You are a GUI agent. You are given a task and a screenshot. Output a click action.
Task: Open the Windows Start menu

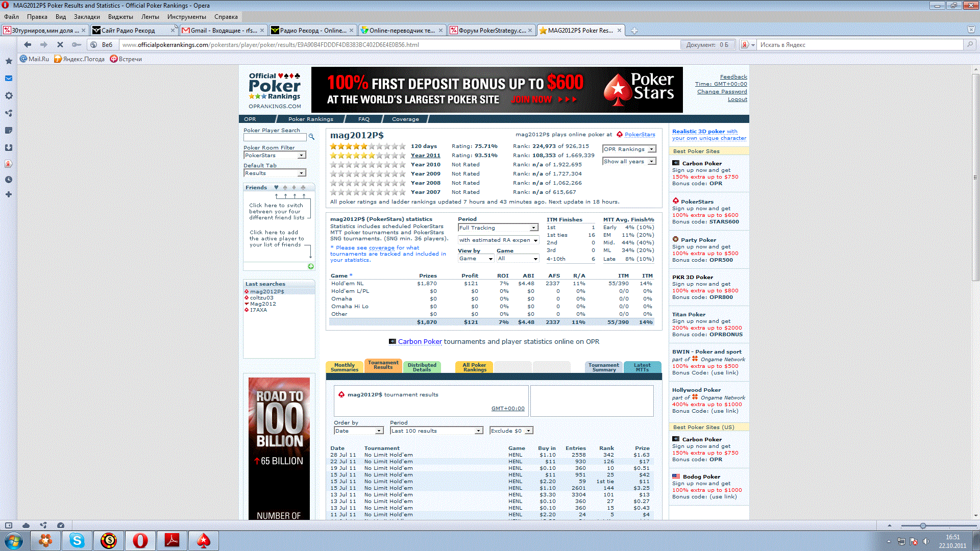14,541
